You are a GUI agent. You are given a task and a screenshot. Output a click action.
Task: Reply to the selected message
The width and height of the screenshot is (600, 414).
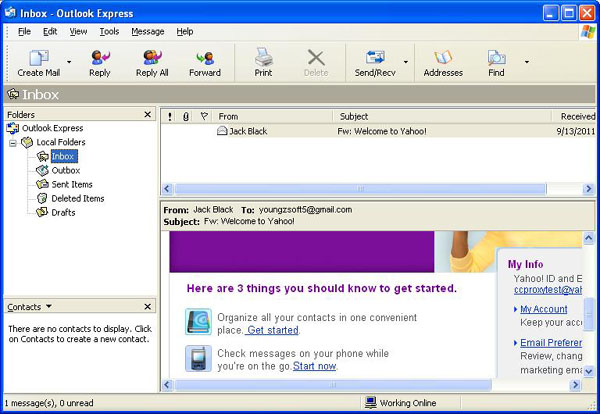coord(100,63)
